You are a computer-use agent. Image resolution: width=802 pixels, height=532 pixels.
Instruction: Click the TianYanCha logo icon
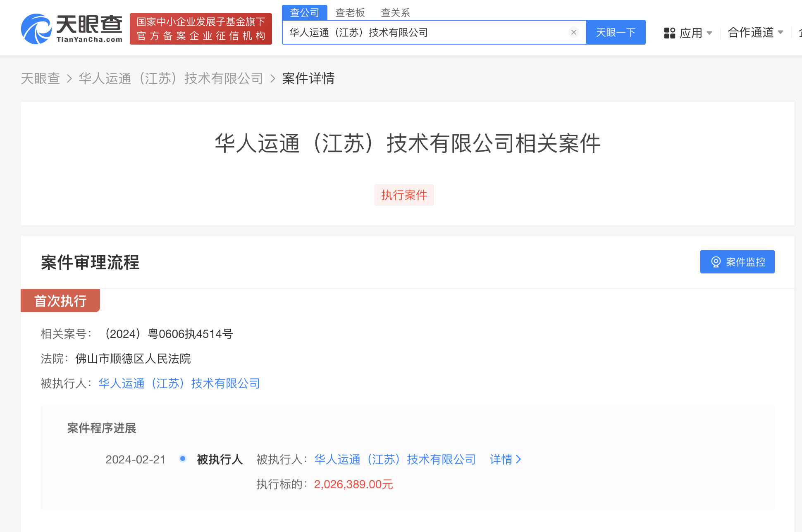(x=36, y=29)
